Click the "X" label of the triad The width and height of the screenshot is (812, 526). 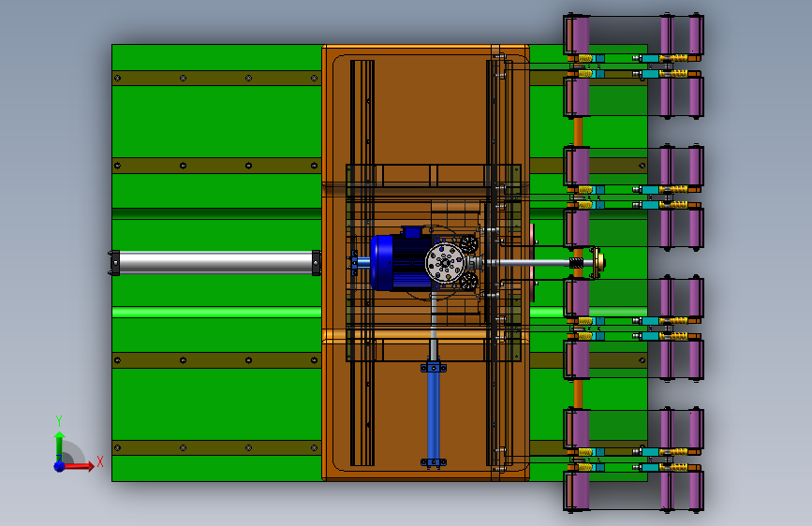click(100, 461)
